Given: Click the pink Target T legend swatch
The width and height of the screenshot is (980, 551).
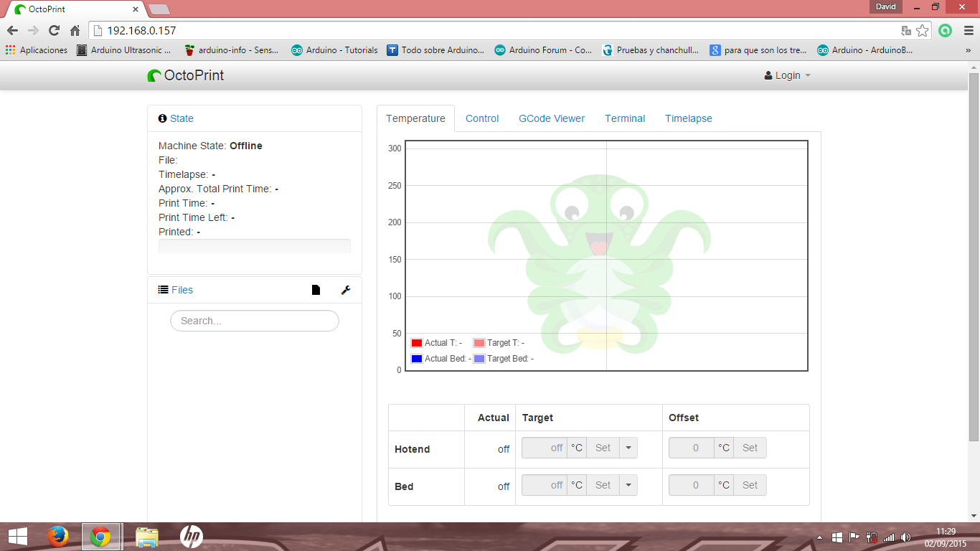Looking at the screenshot, I should click(x=479, y=343).
